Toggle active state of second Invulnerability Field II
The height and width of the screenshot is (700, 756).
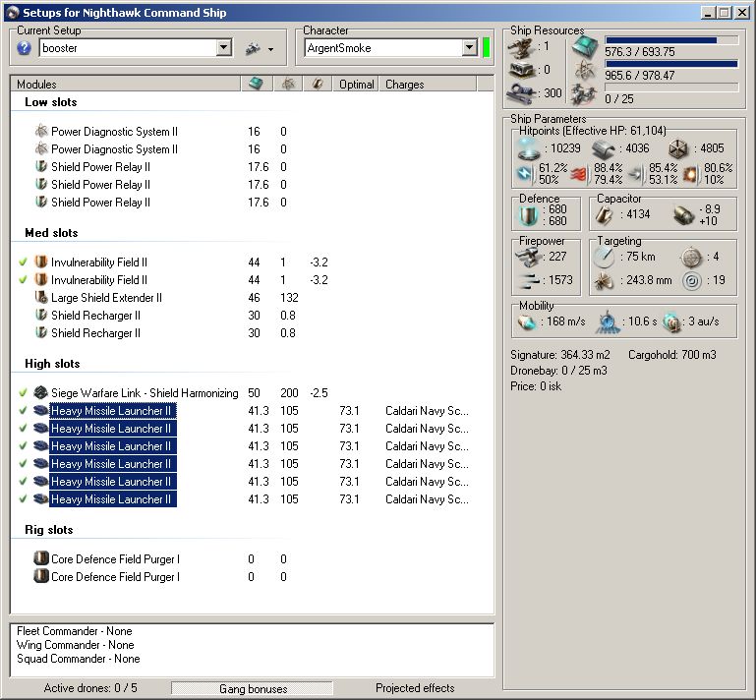(23, 280)
